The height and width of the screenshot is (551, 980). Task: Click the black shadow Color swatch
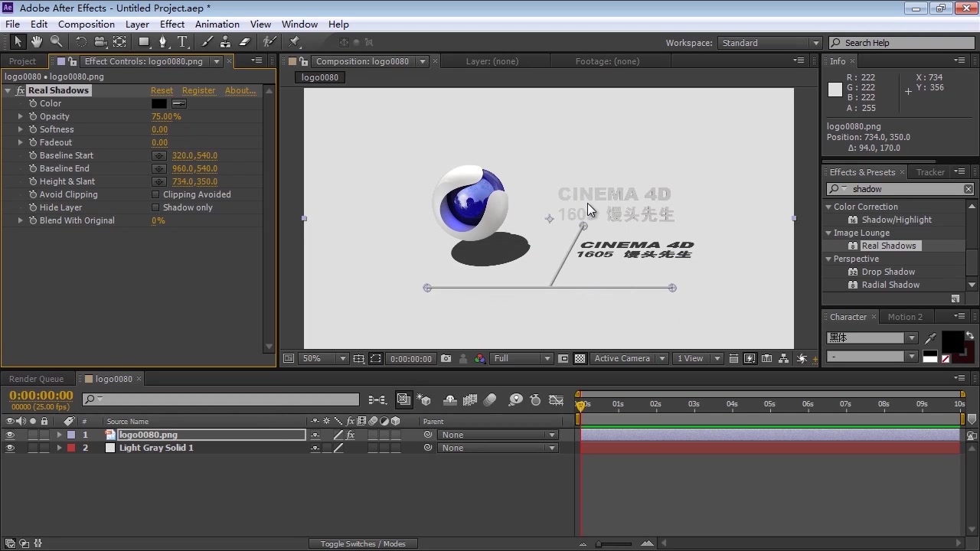point(158,103)
